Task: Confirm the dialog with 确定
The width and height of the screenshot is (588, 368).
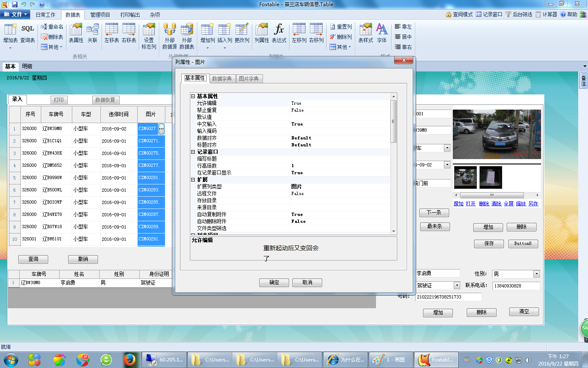Action: click(x=274, y=283)
